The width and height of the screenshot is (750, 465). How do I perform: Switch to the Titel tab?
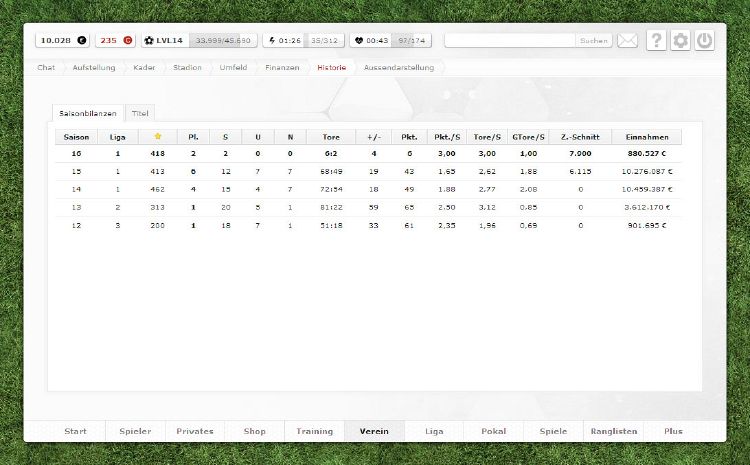point(140,113)
